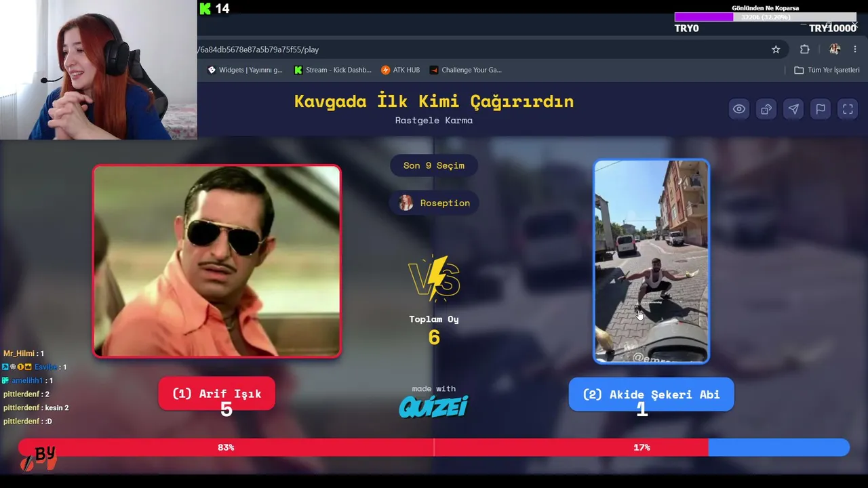Viewport: 868px width, 488px height.
Task: Open the Stream - Kick Dashboard bookmark
Action: [x=332, y=70]
